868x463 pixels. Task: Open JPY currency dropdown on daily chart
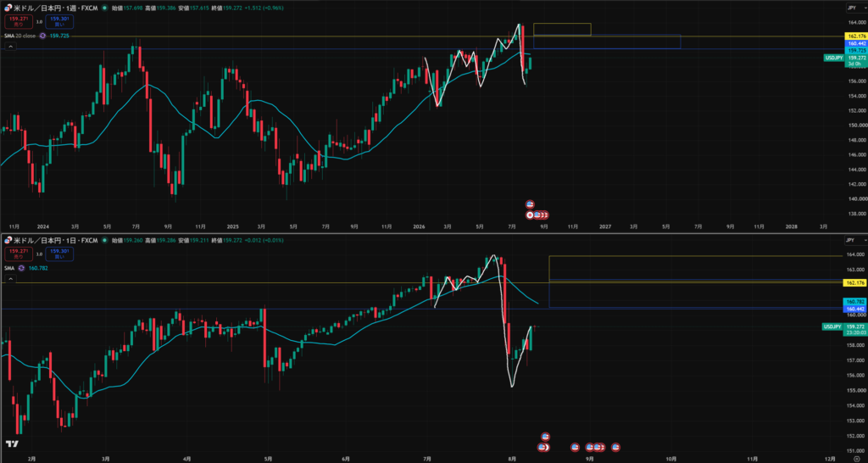pos(854,240)
